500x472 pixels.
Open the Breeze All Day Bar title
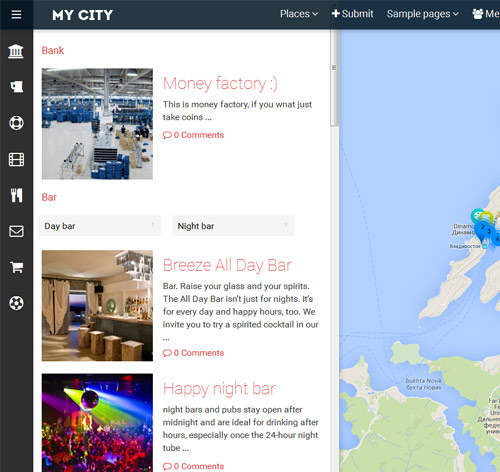pyautogui.click(x=227, y=265)
